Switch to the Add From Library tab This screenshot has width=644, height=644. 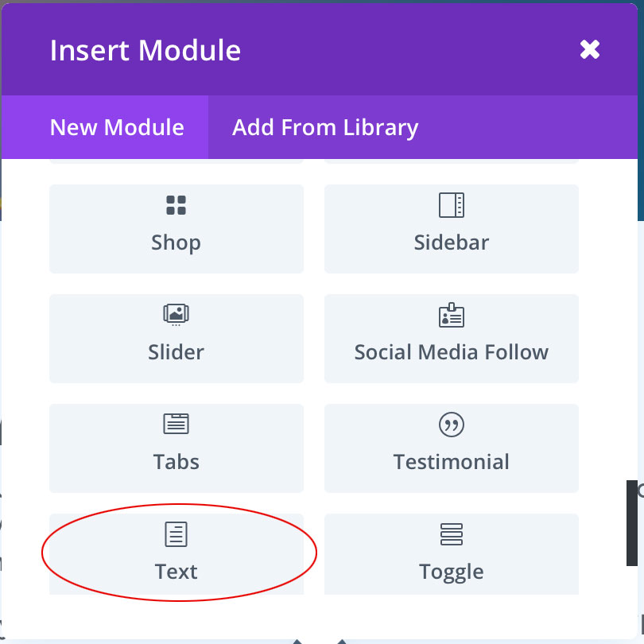tap(324, 127)
